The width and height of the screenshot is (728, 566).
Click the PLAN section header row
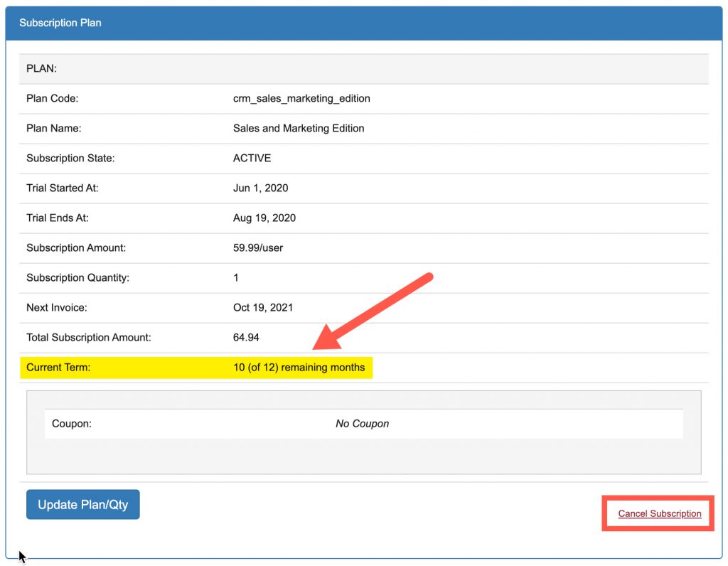[x=39, y=68]
